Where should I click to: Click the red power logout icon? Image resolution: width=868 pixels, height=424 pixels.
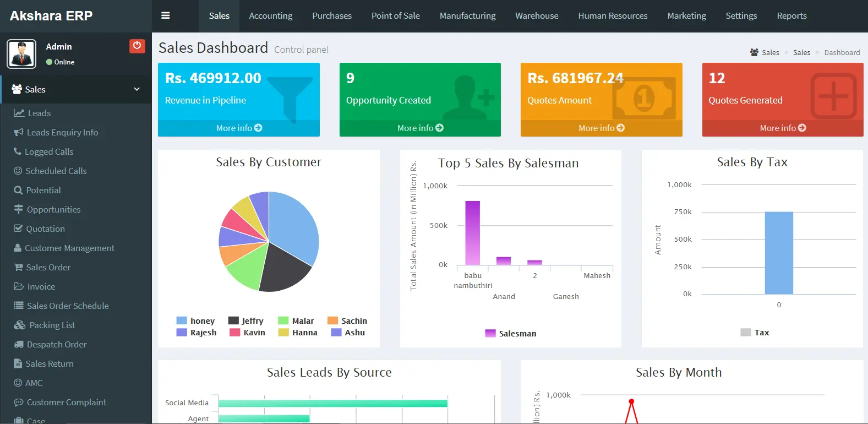(137, 46)
